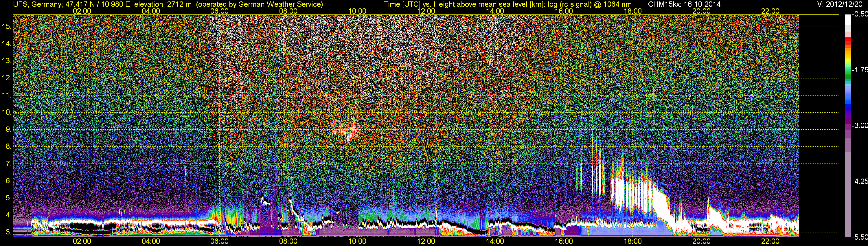Click the high cirrus cloud near 9 km before 10:00

click(x=345, y=131)
